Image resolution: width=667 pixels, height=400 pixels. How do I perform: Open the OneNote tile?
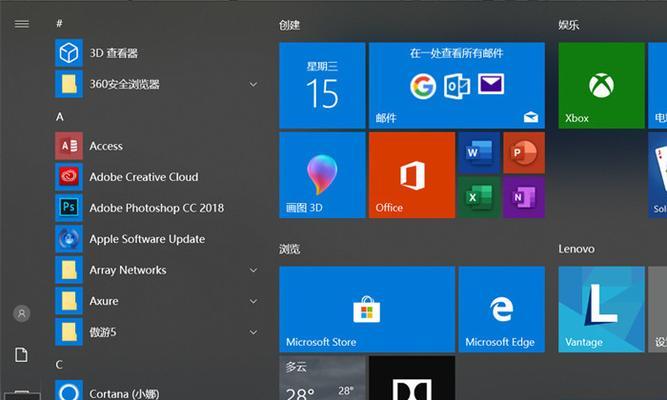point(524,197)
